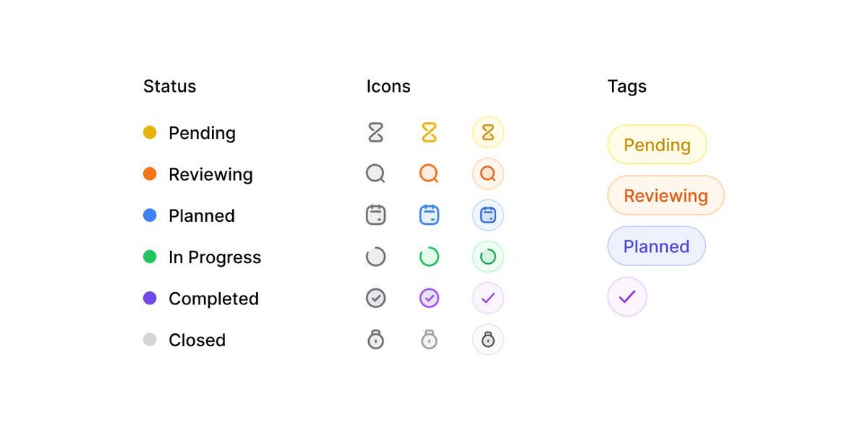Click the purple circled checkmark icon
This screenshot has height=441, width=868.
430,298
